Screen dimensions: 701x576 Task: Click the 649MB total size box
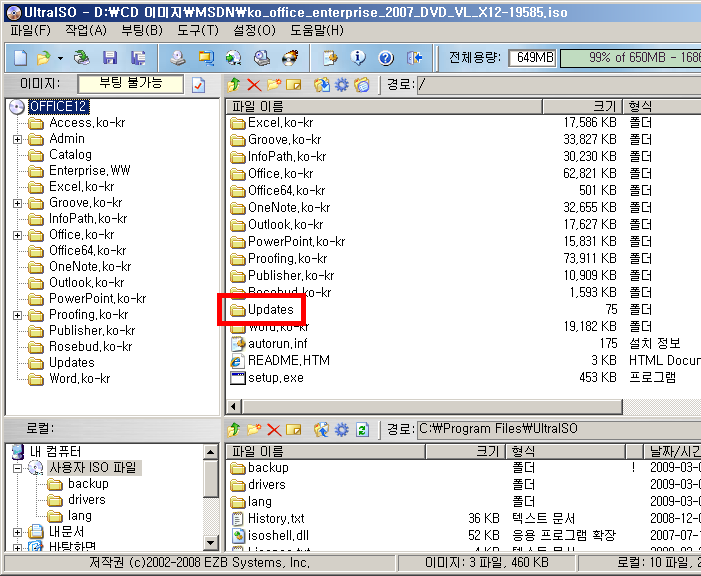(x=532, y=58)
